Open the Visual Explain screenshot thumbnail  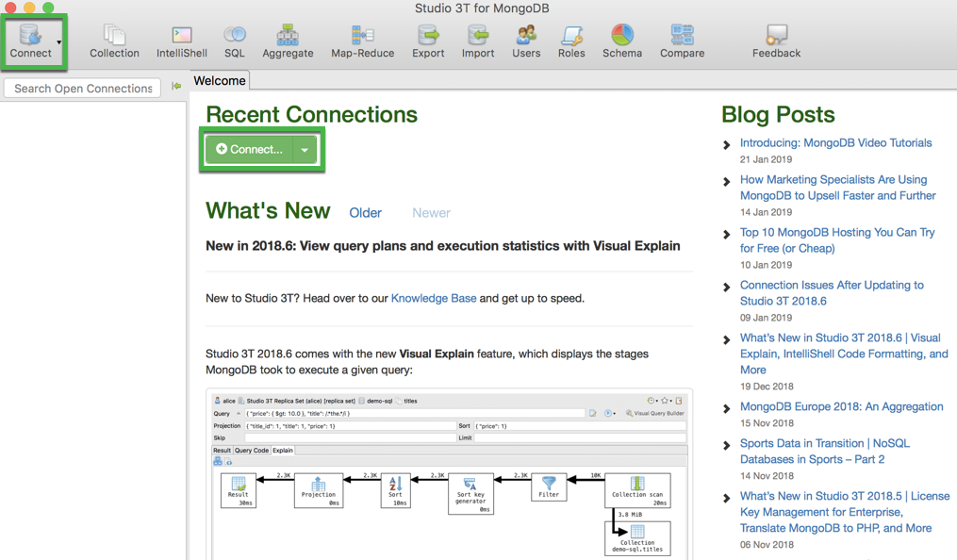[449, 474]
